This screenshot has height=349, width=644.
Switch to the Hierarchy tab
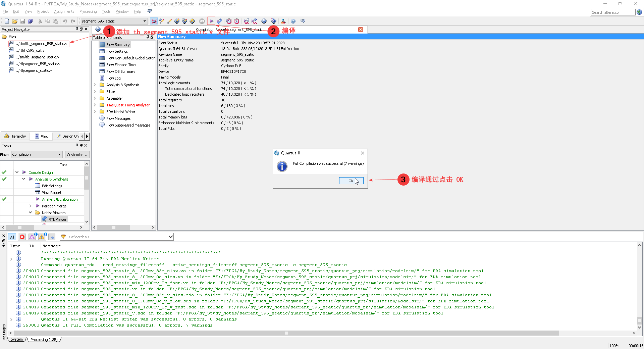pos(15,136)
